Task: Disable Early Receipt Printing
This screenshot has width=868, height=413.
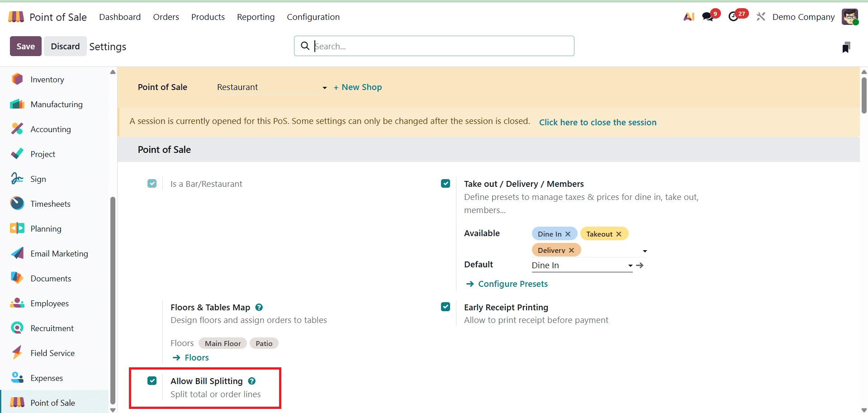Action: tap(446, 307)
